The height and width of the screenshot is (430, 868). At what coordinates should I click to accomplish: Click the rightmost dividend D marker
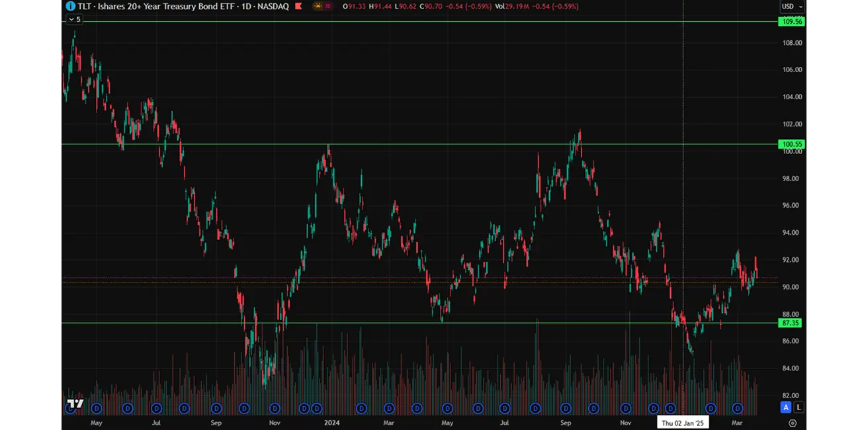pyautogui.click(x=737, y=408)
